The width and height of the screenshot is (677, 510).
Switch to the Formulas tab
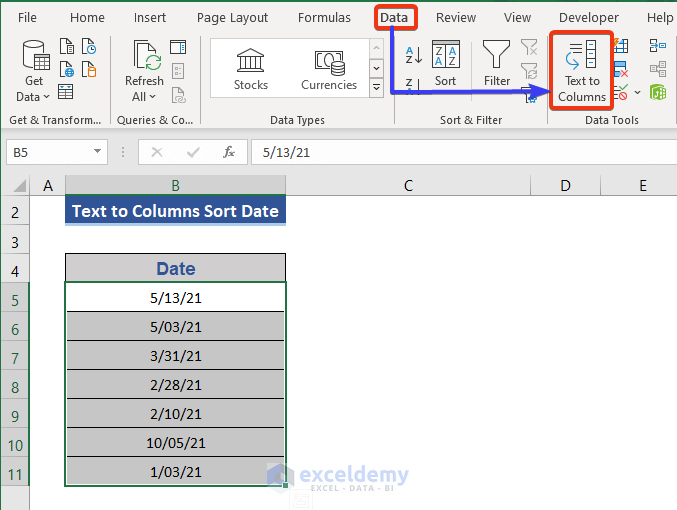click(x=324, y=18)
